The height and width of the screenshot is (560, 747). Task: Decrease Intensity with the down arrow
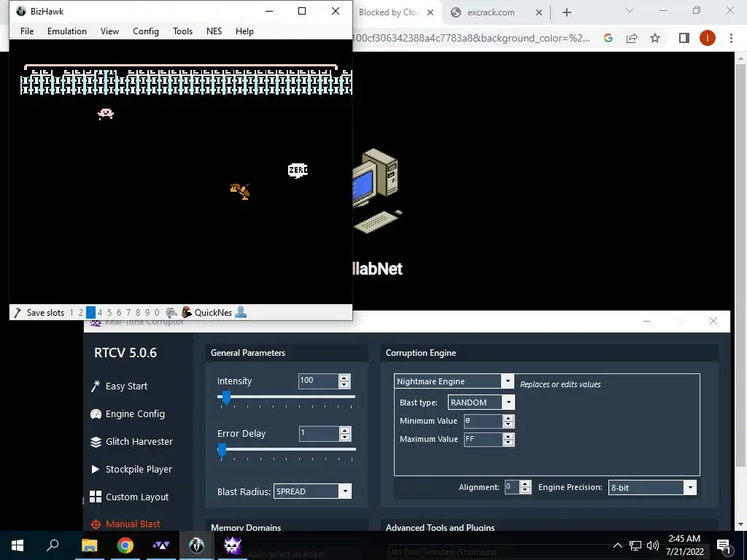click(344, 385)
